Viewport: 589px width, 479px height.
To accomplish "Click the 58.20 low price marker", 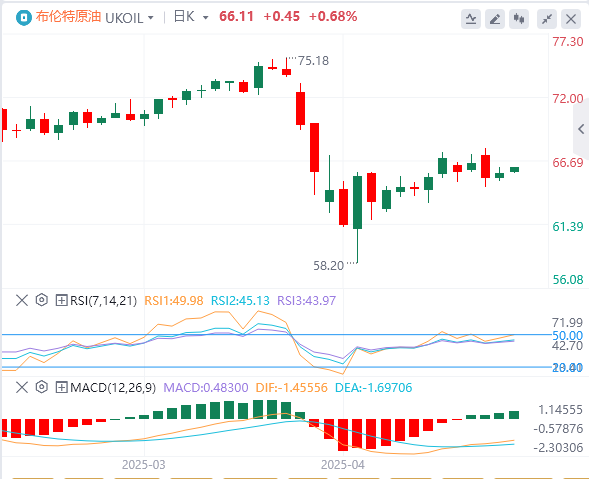I will (329, 266).
